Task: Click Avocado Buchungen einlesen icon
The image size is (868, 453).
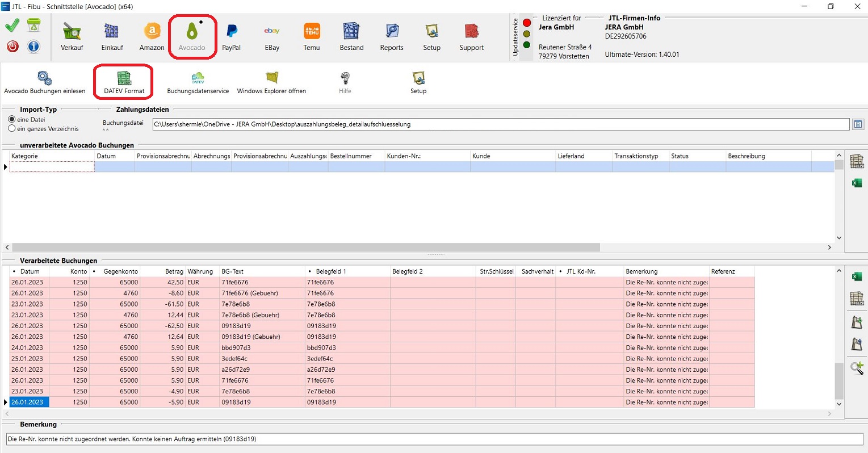Action: [x=44, y=82]
